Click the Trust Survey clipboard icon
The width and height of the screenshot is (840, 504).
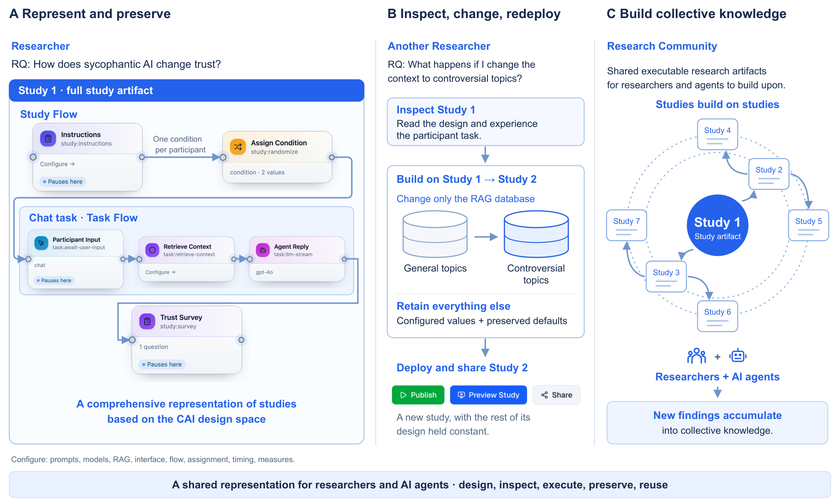tap(147, 322)
